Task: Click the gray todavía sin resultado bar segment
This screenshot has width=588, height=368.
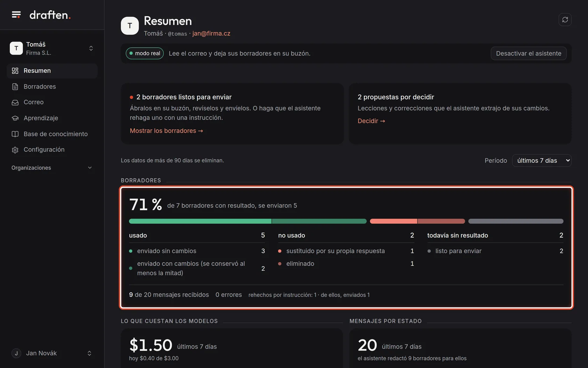Action: [516, 221]
